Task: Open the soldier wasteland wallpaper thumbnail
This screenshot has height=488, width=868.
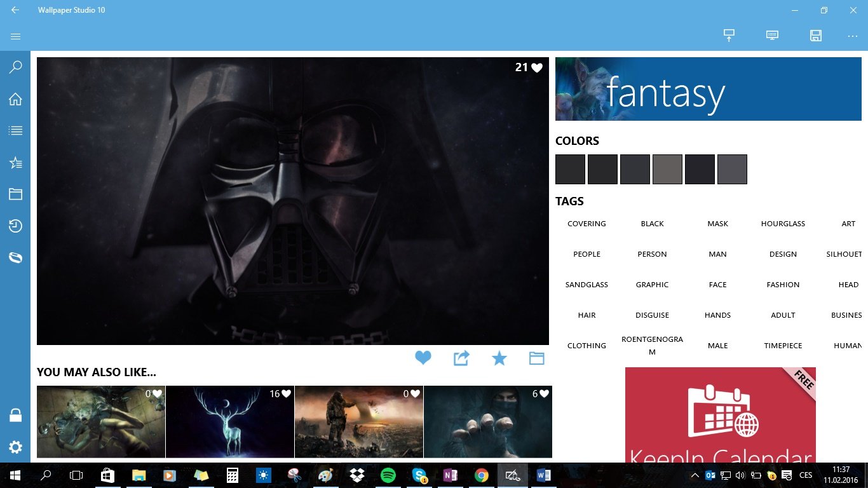Action: pyautogui.click(x=359, y=422)
